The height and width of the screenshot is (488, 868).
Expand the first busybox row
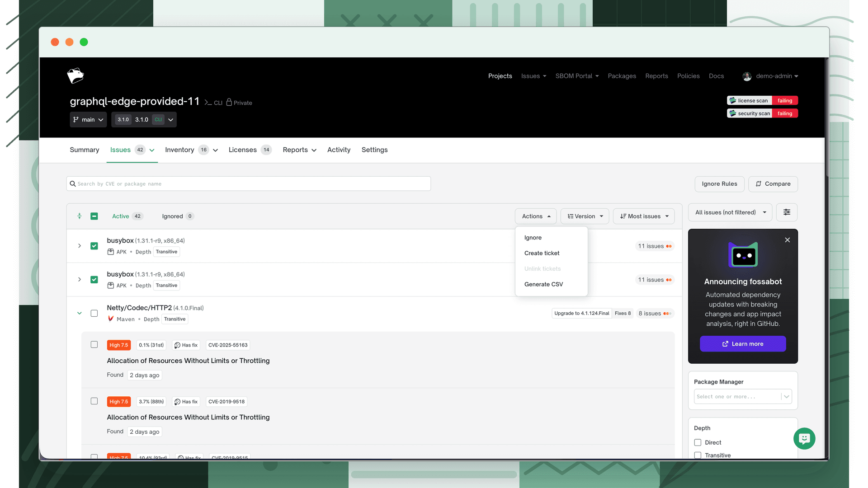coord(80,246)
